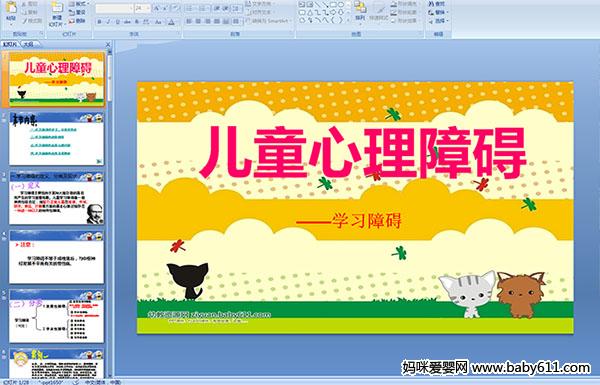Click the Find icon in editing group
This screenshot has width=600, height=385.
click(x=437, y=4)
